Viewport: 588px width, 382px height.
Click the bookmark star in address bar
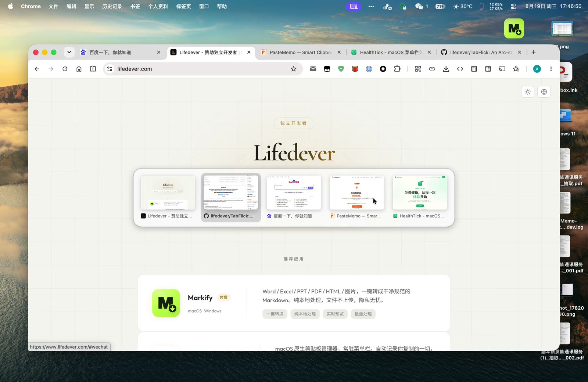tap(293, 69)
